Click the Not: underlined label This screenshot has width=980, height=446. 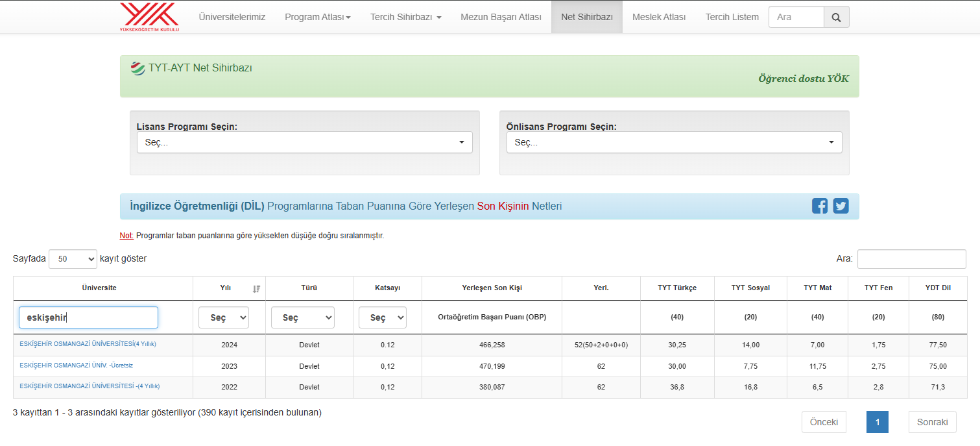pyautogui.click(x=126, y=236)
